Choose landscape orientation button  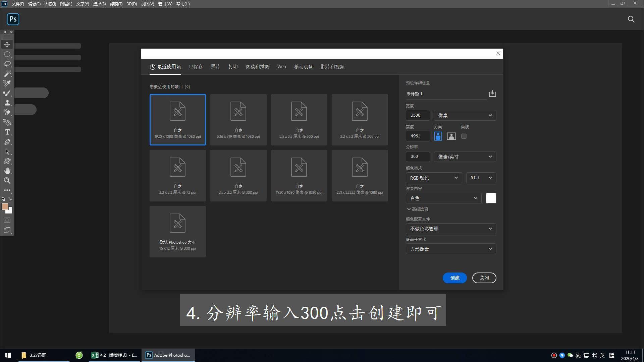click(x=451, y=136)
